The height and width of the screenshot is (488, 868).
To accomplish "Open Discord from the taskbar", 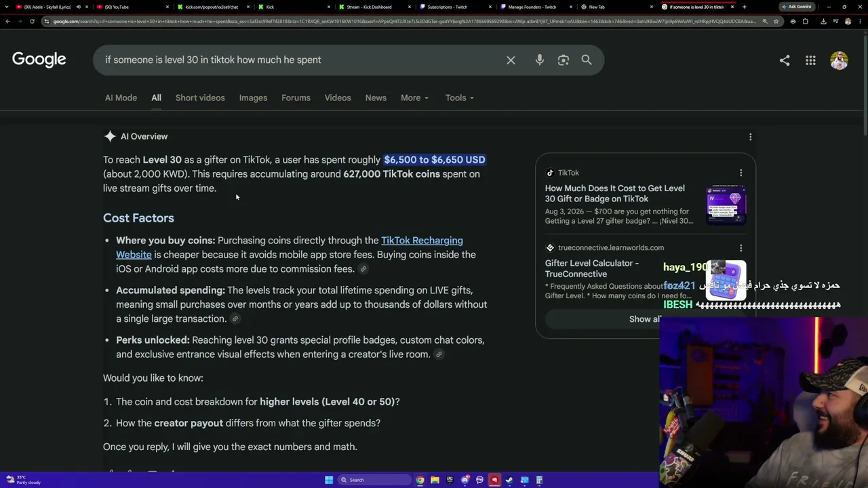I will click(465, 480).
